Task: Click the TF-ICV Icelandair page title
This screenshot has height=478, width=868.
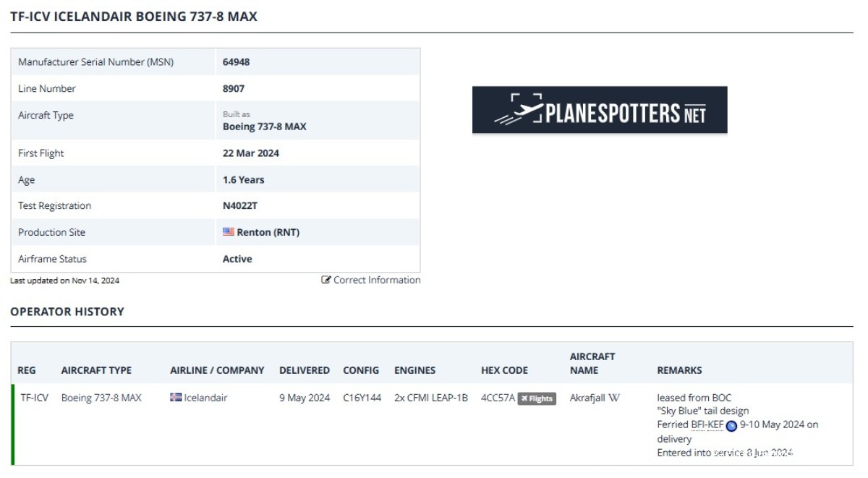Action: pyautogui.click(x=134, y=17)
